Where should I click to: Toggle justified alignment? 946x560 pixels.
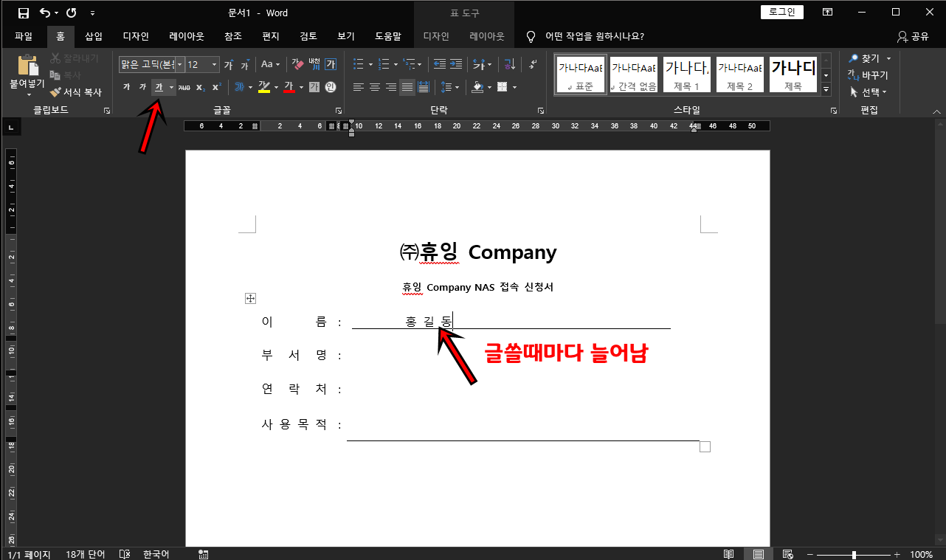click(x=407, y=87)
